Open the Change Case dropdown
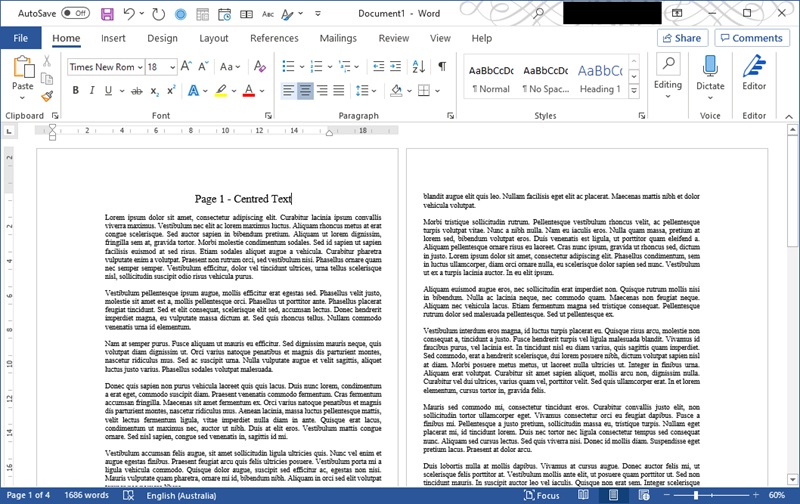The width and height of the screenshot is (800, 504). pos(230,66)
